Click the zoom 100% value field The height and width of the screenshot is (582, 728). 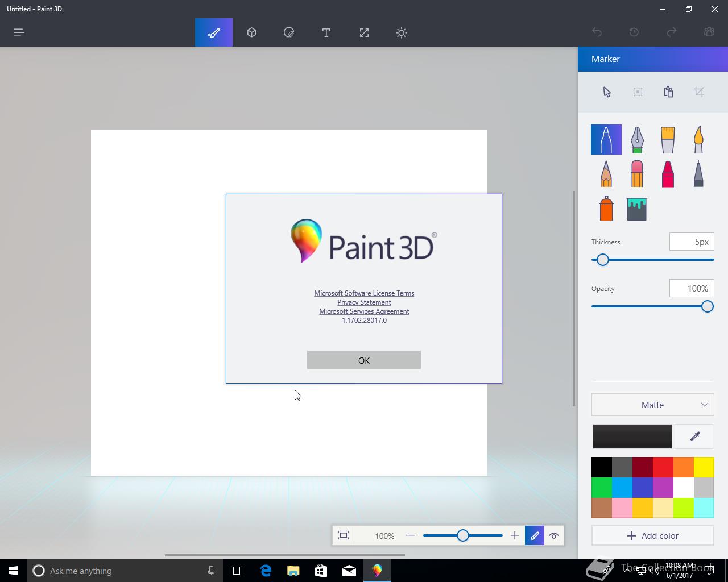pyautogui.click(x=384, y=535)
